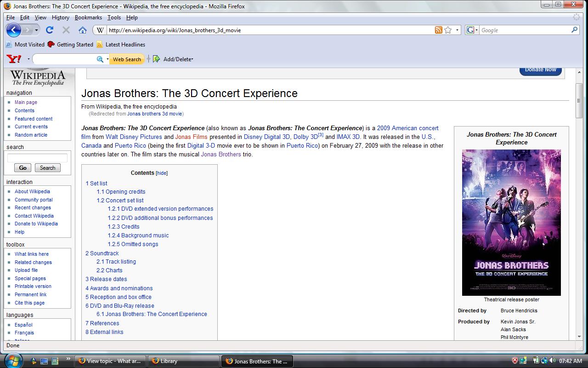
Task: Bookmark this page with the star icon
Action: click(x=448, y=30)
